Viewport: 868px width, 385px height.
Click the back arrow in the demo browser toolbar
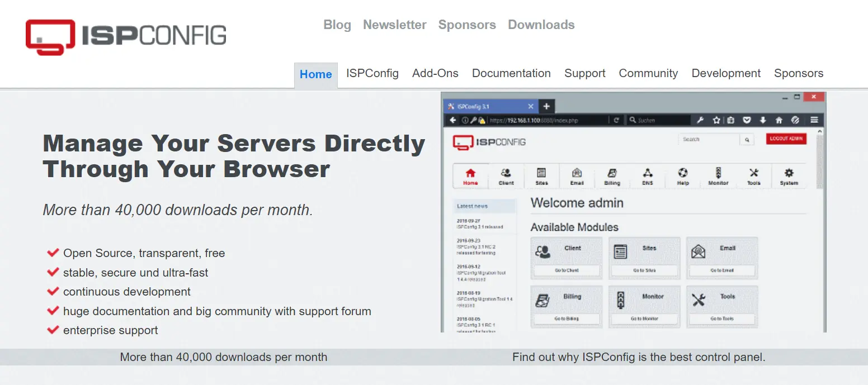pyautogui.click(x=453, y=120)
